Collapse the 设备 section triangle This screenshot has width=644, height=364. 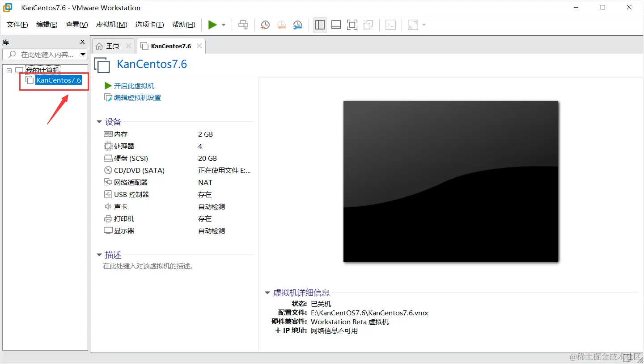pos(99,121)
